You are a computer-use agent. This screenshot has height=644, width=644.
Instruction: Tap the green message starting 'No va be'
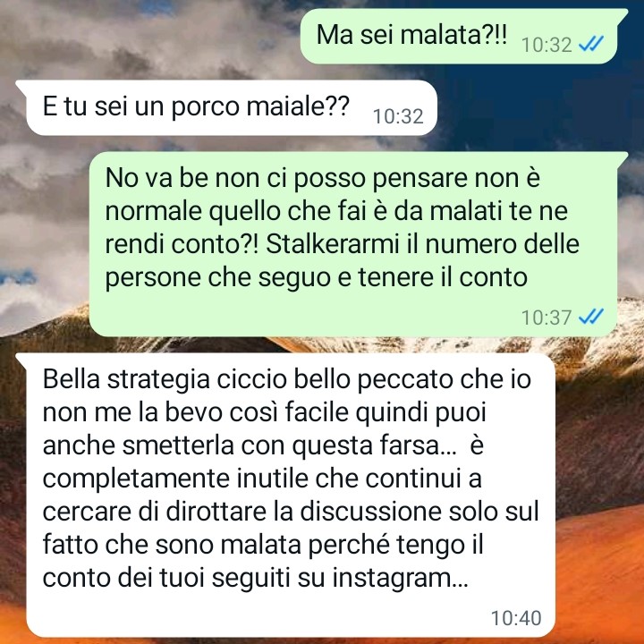[x=359, y=244]
